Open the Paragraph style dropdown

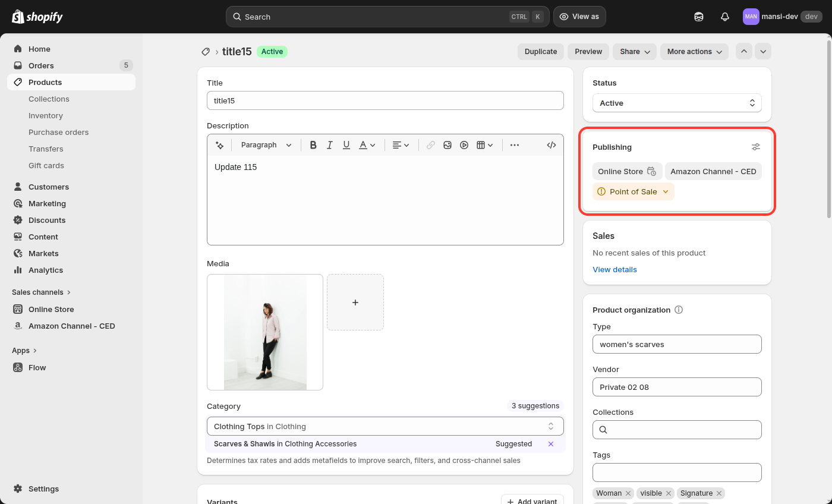(266, 145)
